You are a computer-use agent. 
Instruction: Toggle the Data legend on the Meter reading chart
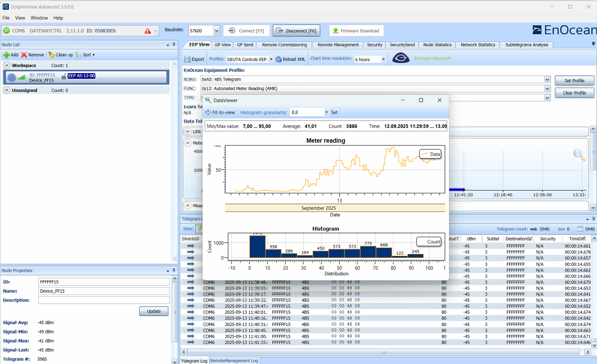pos(430,154)
